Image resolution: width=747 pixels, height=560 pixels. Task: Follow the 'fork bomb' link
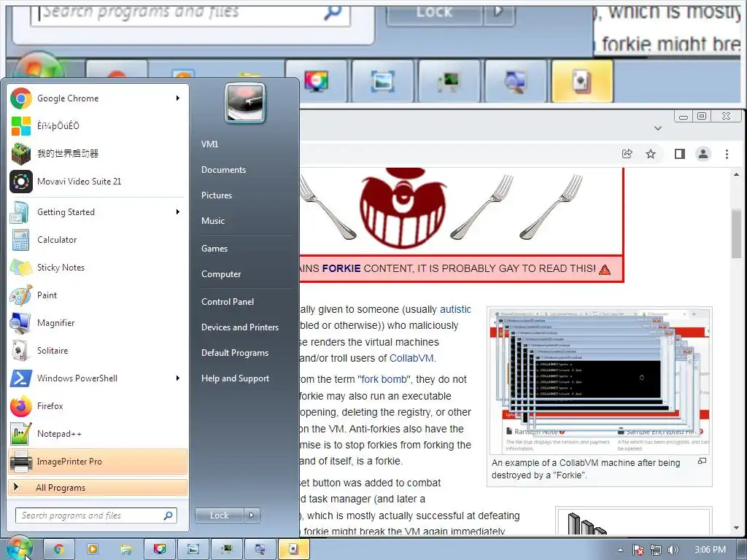pos(384,379)
